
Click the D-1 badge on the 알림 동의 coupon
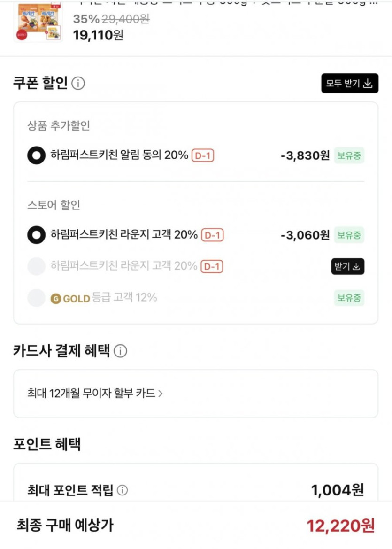click(x=203, y=155)
